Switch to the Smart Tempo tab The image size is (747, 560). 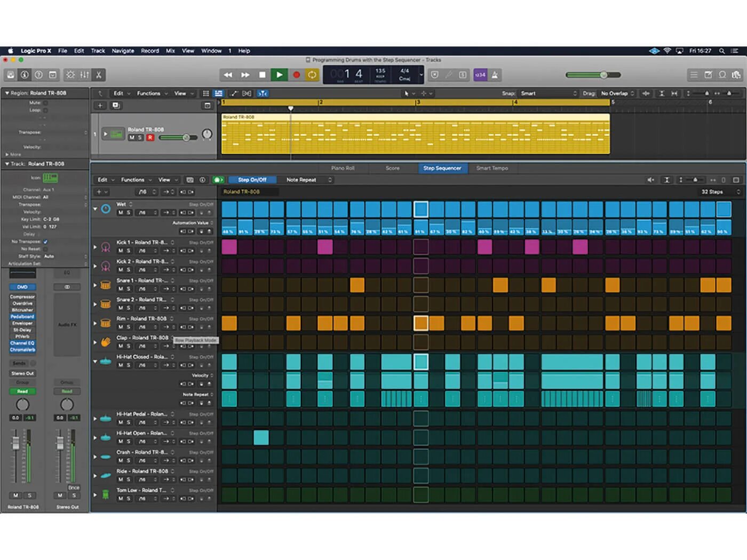492,168
